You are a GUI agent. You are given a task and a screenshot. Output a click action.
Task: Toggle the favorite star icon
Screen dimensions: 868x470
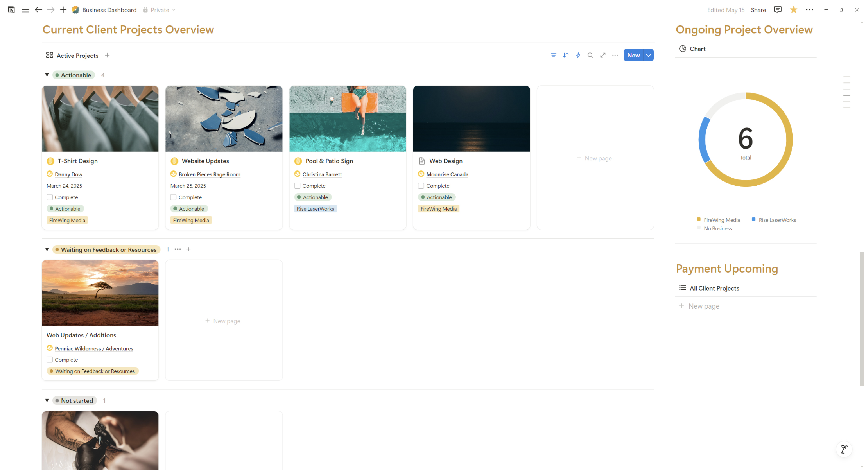click(794, 10)
